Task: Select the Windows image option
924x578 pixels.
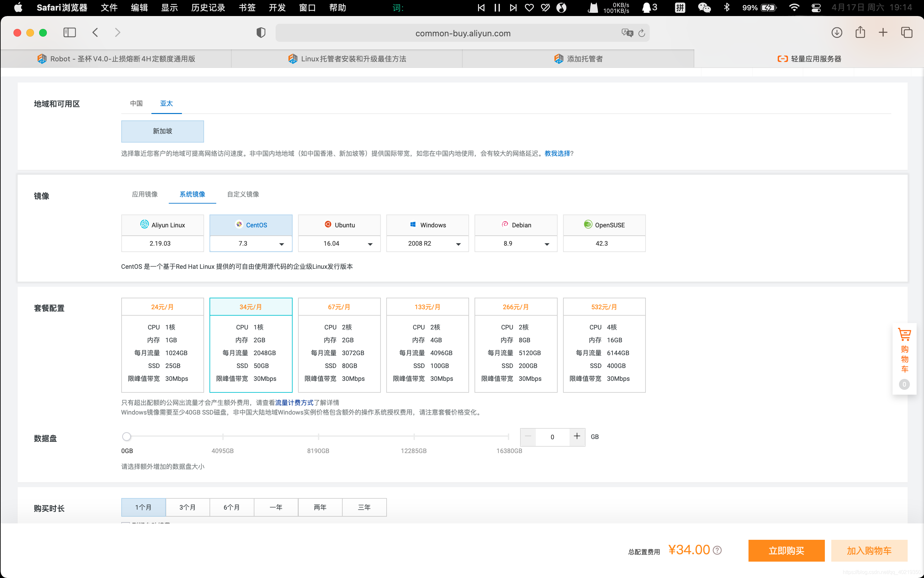Action: coord(428,225)
